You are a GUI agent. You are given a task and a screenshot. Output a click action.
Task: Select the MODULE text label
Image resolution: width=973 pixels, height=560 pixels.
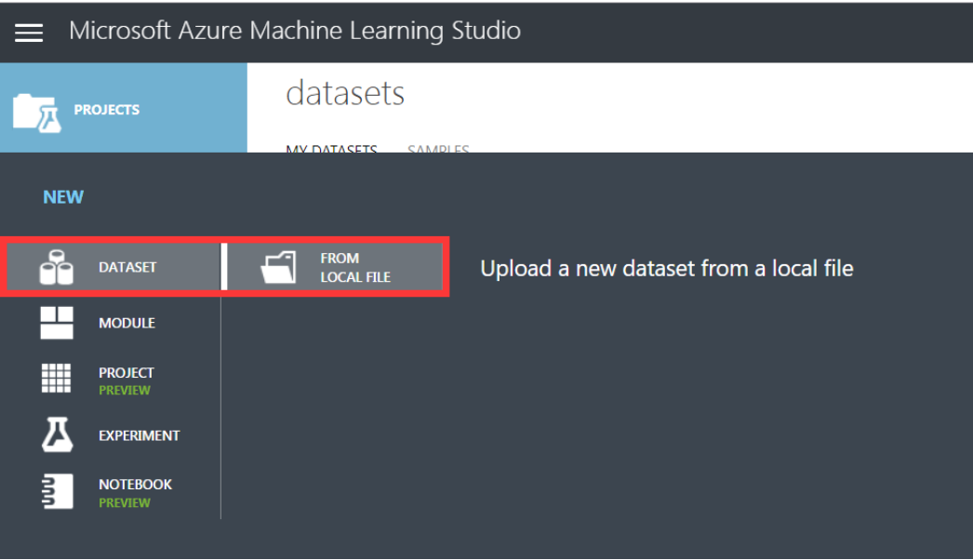tap(127, 323)
